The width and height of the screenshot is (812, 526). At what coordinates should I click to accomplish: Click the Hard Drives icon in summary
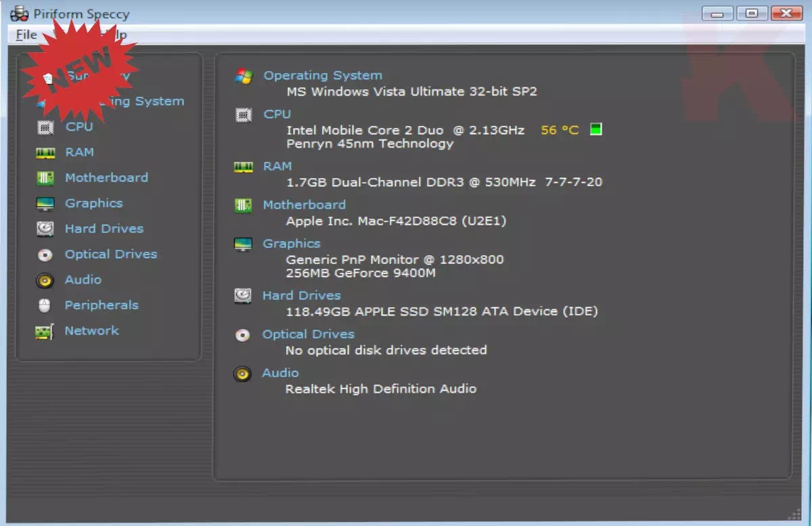(x=243, y=296)
